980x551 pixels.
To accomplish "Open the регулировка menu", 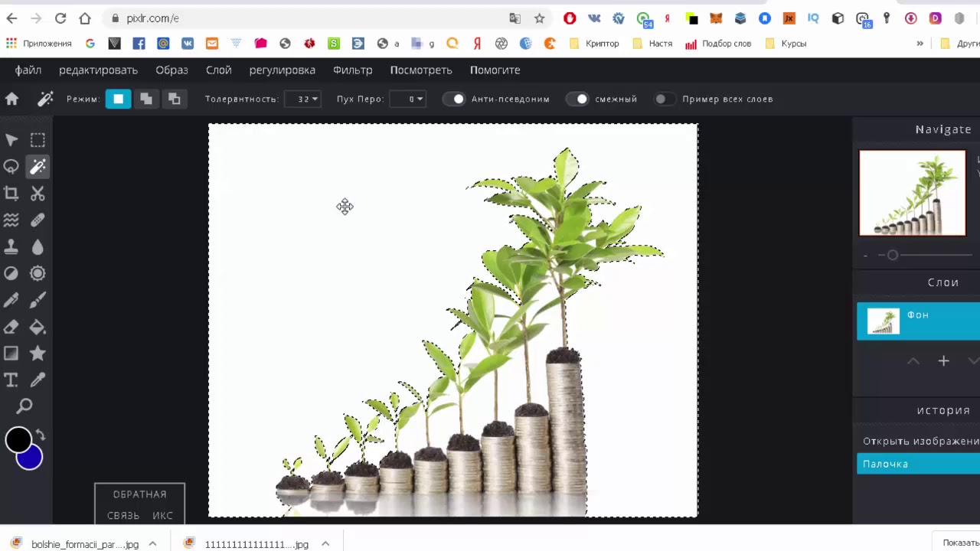I will coord(282,70).
